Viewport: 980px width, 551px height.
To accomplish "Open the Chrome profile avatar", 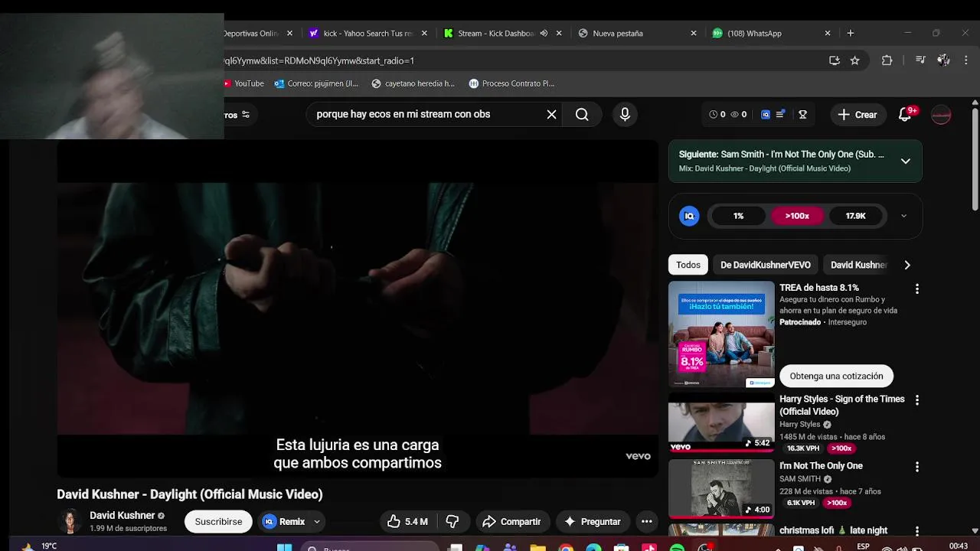I will tap(943, 60).
